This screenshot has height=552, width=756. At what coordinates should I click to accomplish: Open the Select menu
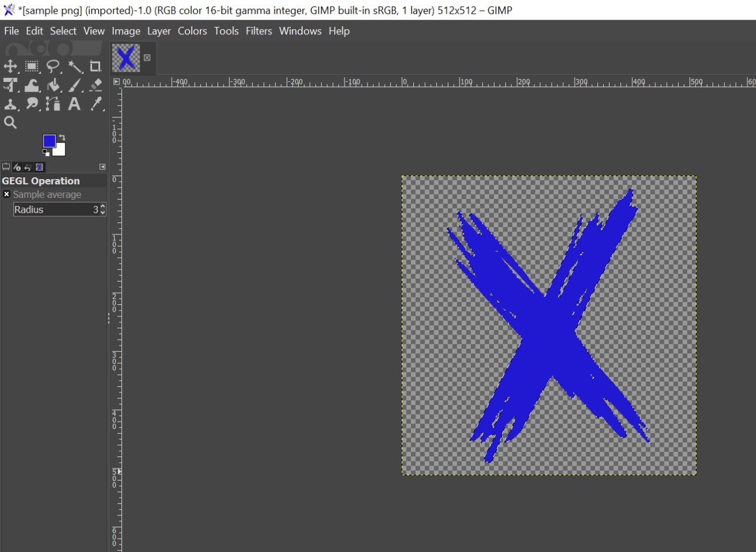63,31
